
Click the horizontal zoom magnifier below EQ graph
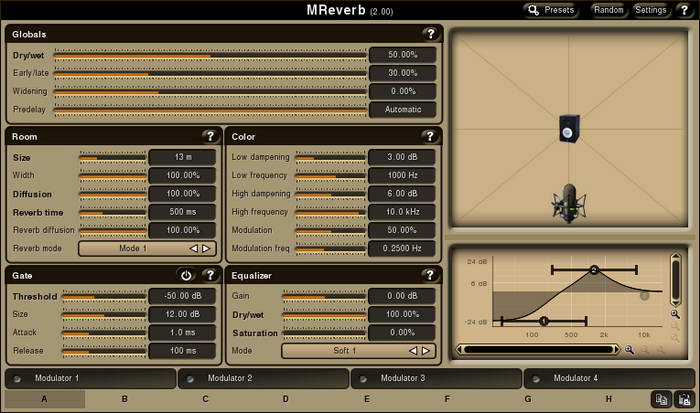[x=629, y=350]
